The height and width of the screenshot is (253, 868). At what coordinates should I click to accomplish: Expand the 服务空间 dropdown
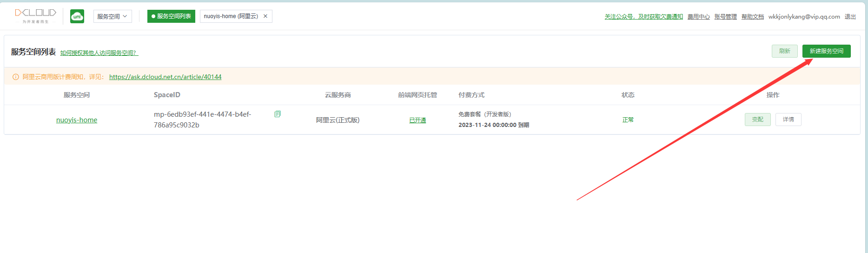(x=113, y=16)
